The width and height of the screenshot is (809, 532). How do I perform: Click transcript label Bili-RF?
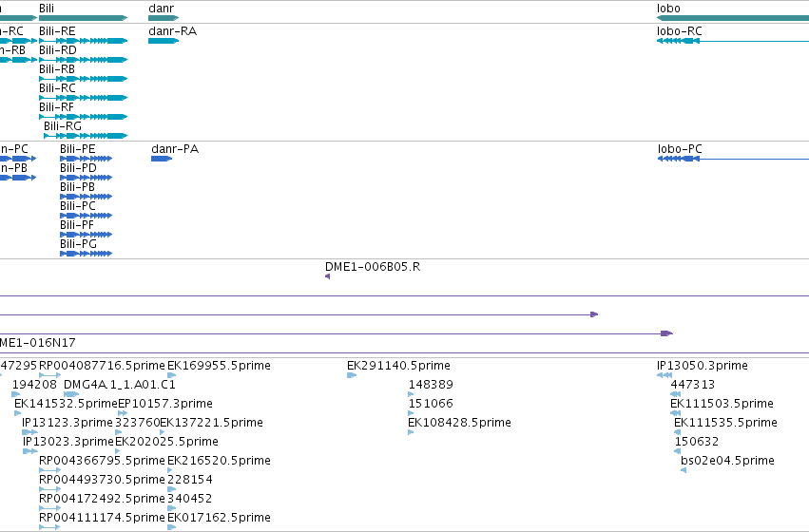[x=57, y=107]
